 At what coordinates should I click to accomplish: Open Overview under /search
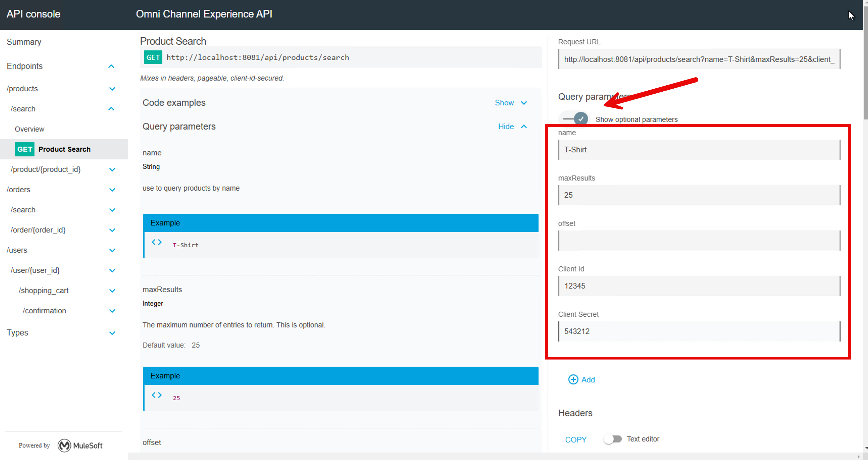(x=29, y=129)
